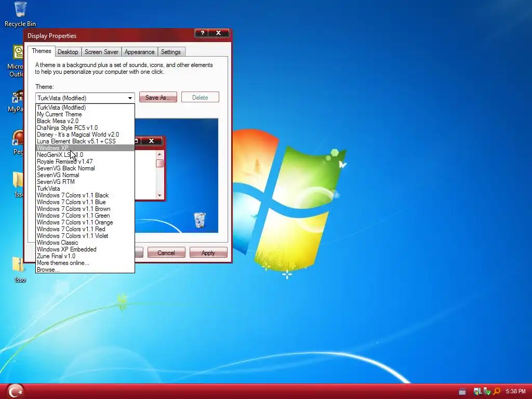Click the Windows computer tray icon
Screen dimensions: 532x399
pos(478,392)
